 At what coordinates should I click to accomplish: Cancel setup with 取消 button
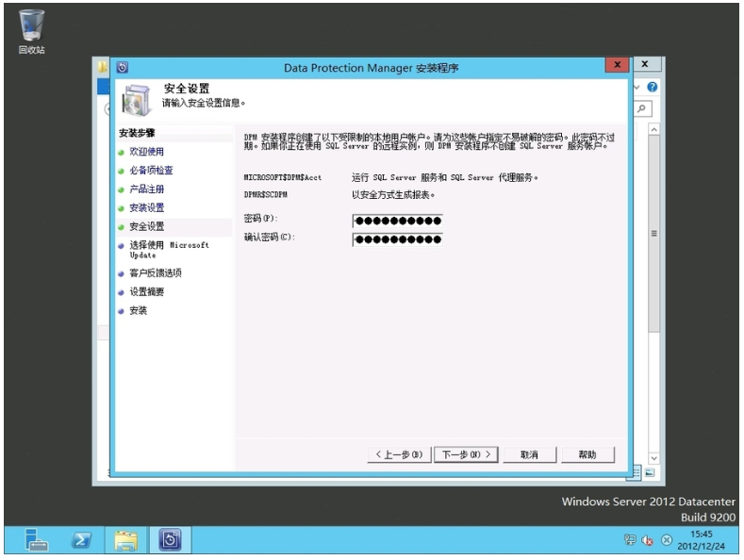tap(529, 454)
